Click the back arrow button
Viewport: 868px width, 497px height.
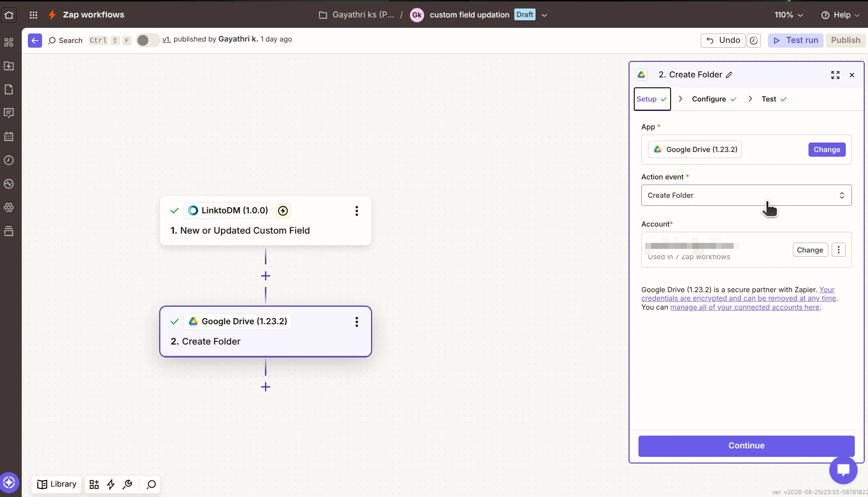pos(35,40)
